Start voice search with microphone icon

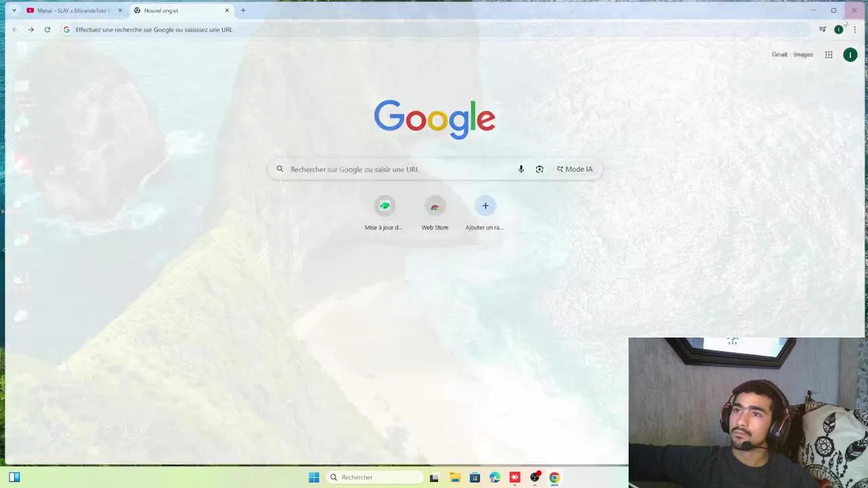point(521,169)
